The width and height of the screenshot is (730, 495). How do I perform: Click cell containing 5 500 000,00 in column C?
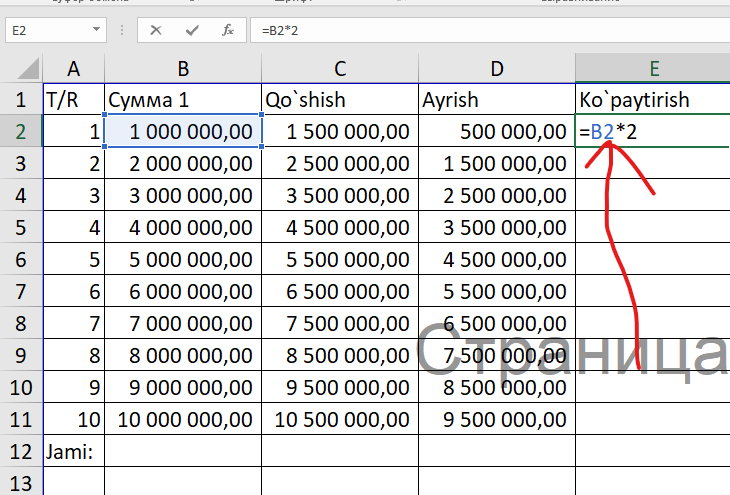pyautogui.click(x=340, y=259)
